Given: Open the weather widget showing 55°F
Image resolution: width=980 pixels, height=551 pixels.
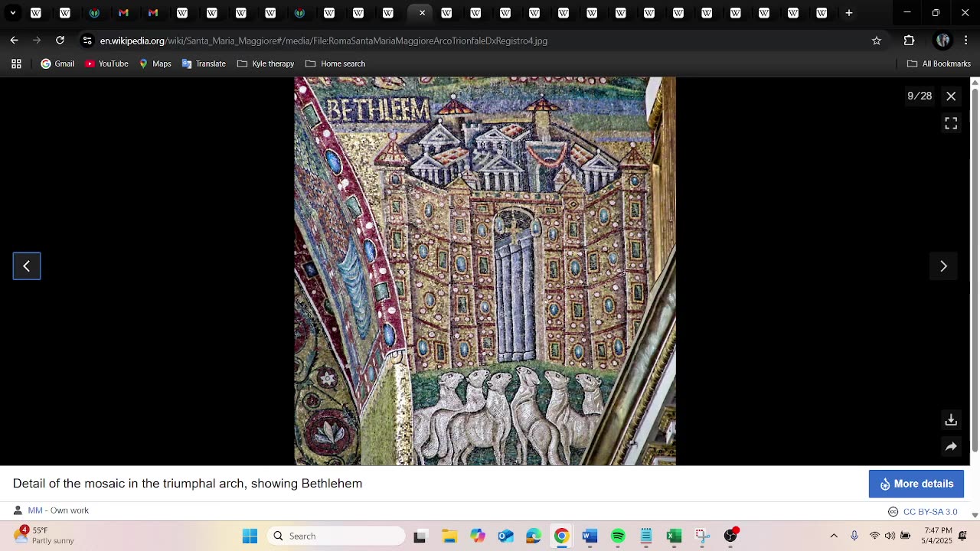Looking at the screenshot, I should (x=44, y=535).
